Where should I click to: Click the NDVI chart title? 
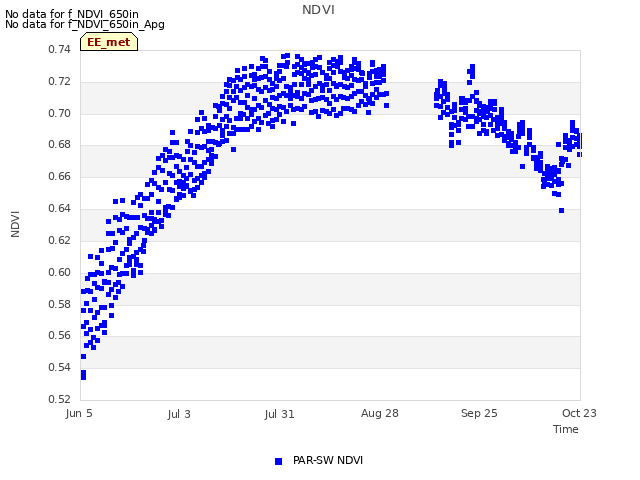pyautogui.click(x=318, y=10)
